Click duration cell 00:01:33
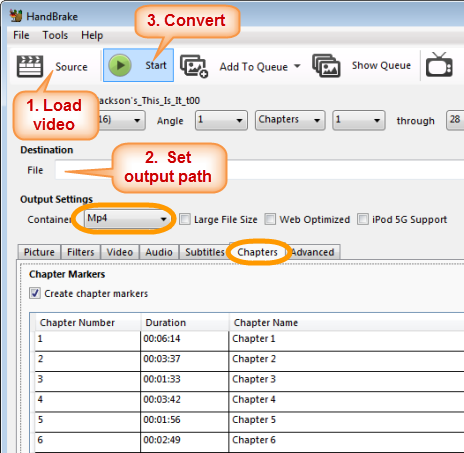 185,381
